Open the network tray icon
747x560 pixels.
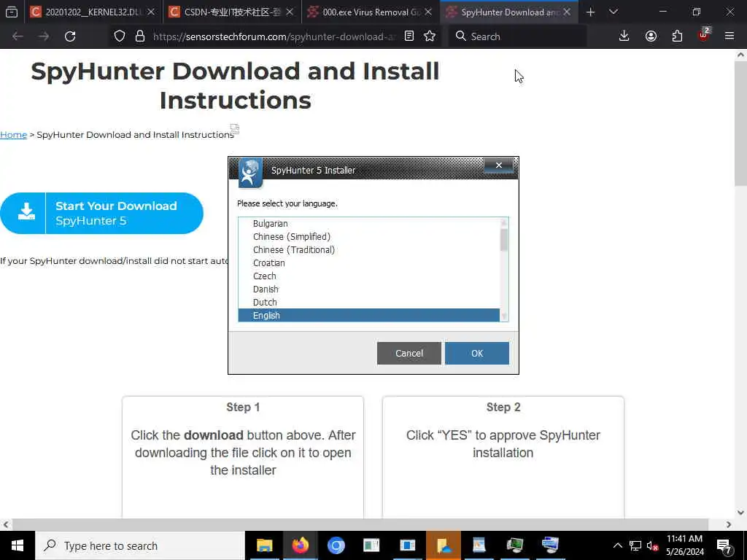point(635,545)
